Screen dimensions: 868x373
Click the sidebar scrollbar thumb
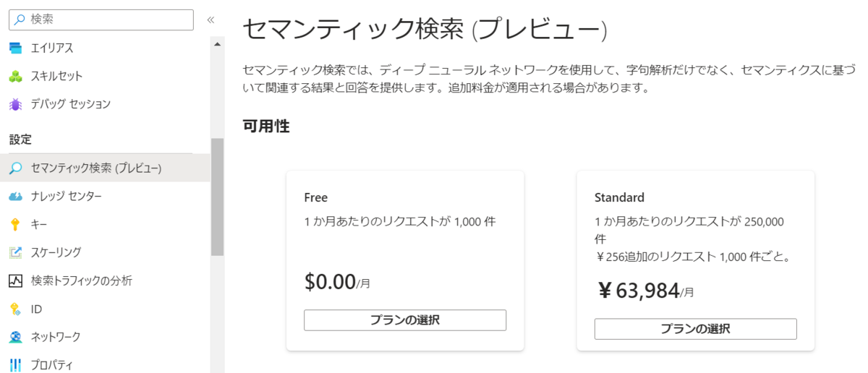click(217, 197)
